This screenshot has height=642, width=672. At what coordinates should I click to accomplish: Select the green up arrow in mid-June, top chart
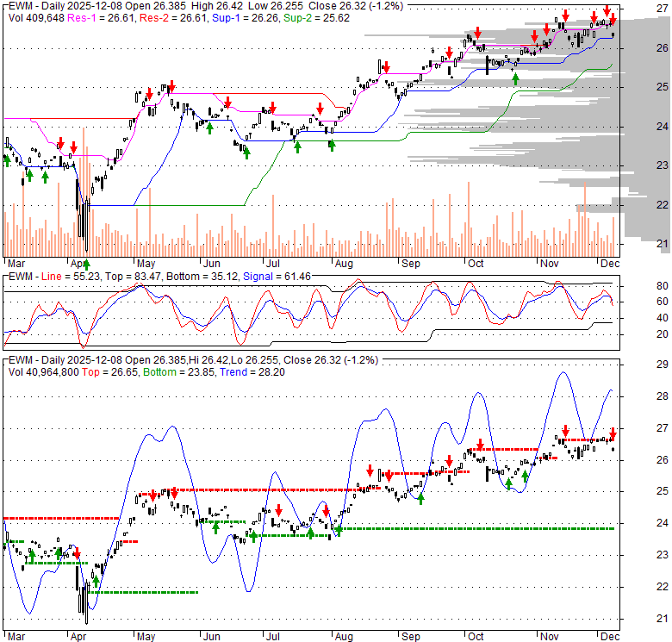tap(246, 153)
